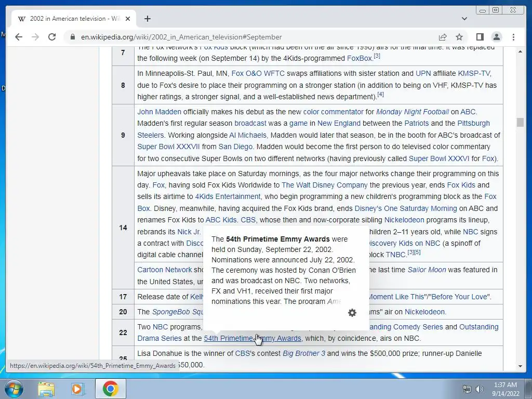Screen dimensions: 532x399
Task: Follow the color commentator link
Action: (333, 112)
